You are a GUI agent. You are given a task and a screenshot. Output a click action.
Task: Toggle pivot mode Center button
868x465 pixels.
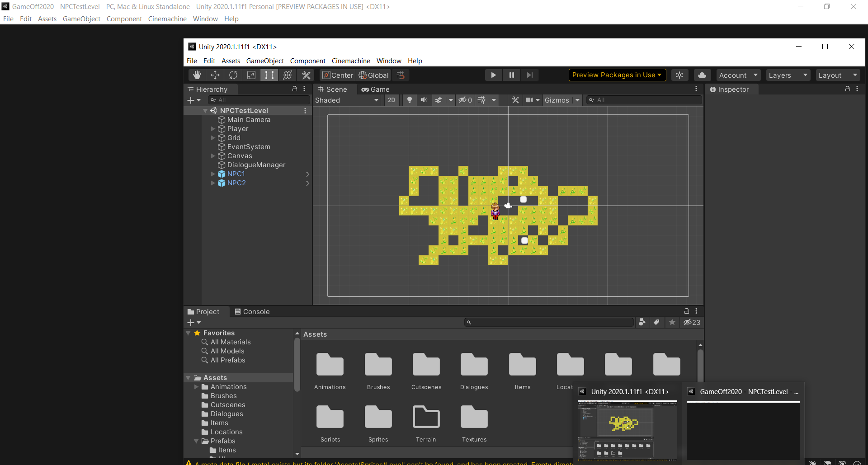coord(337,75)
